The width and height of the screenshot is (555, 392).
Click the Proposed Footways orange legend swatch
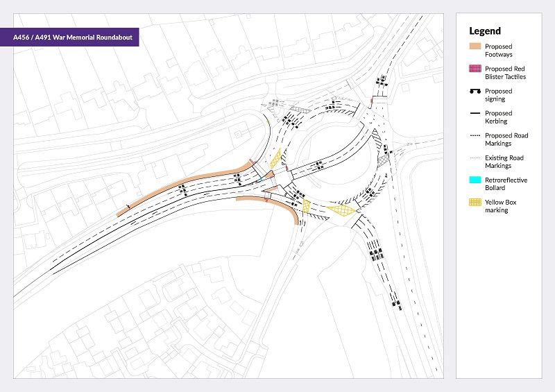click(476, 46)
